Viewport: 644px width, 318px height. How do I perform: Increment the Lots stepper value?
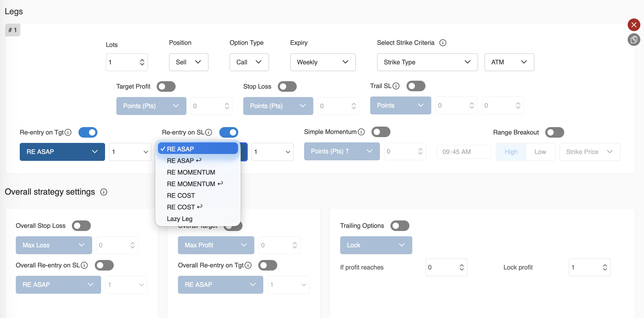click(x=142, y=60)
